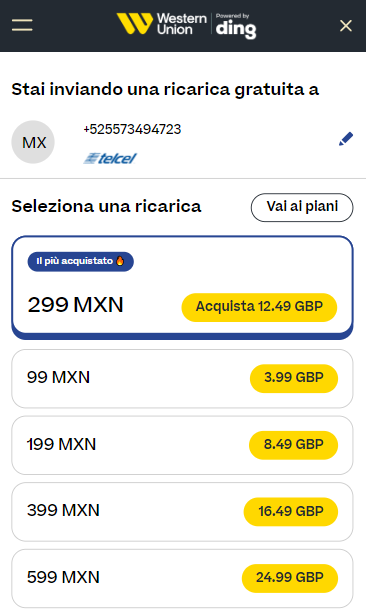Close the top-up window with X

pyautogui.click(x=346, y=26)
